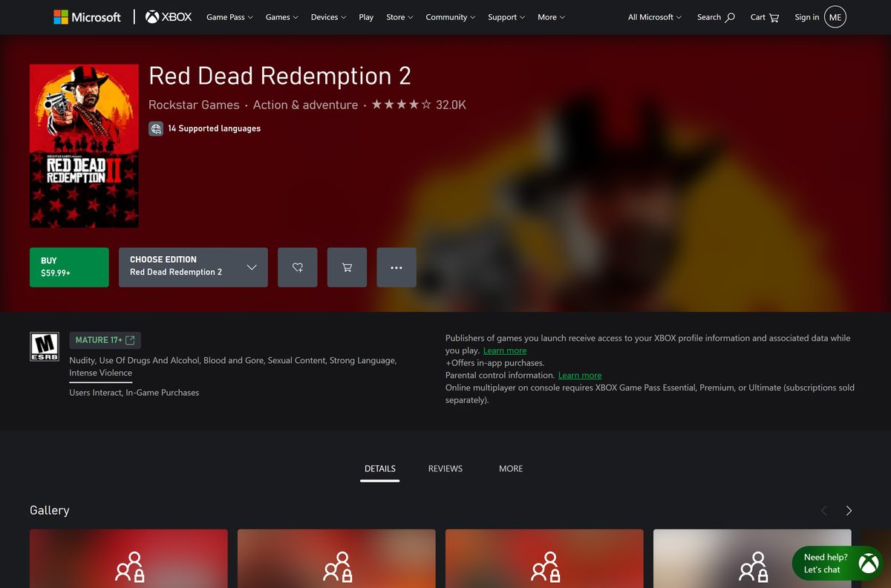
Task: Expand the Support menu
Action: 506,17
